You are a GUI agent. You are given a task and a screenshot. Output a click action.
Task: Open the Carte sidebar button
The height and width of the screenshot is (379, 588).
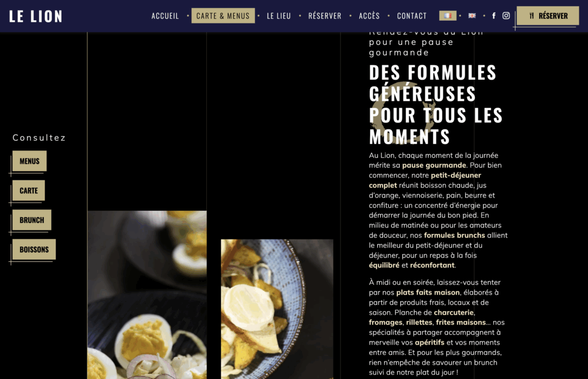tap(29, 191)
